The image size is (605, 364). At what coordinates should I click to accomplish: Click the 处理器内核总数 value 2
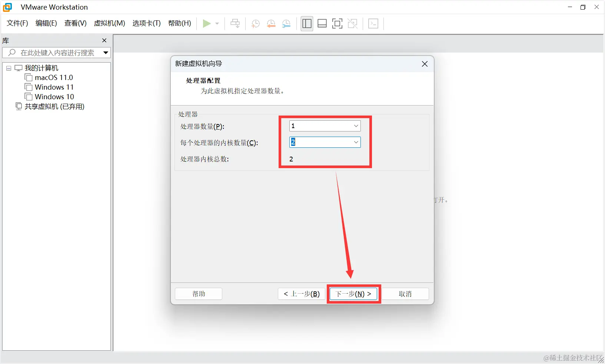(291, 159)
